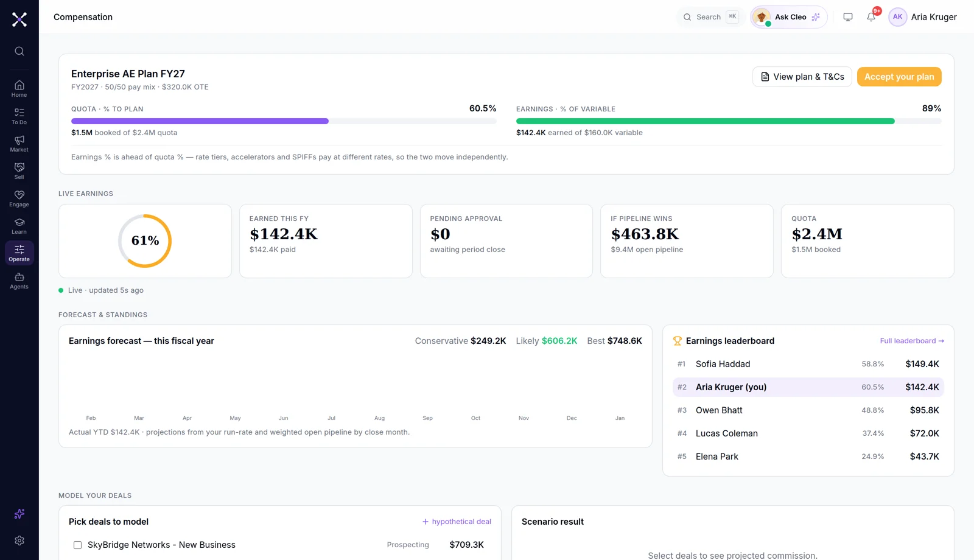
Task: Click the AK avatar
Action: pyautogui.click(x=898, y=17)
